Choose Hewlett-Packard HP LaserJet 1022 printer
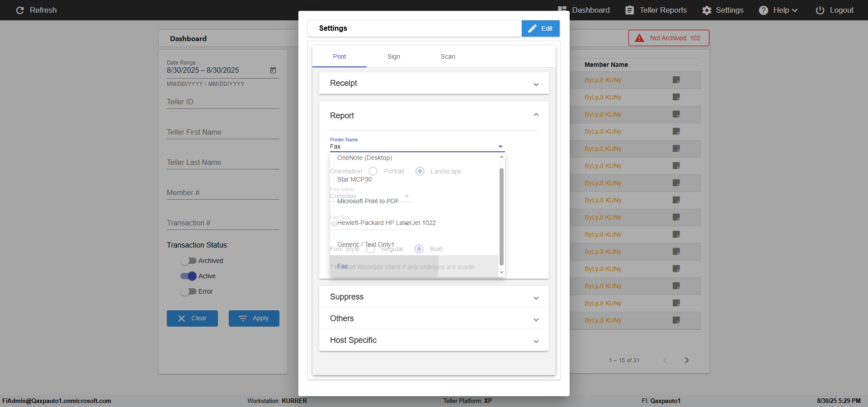 [414, 223]
